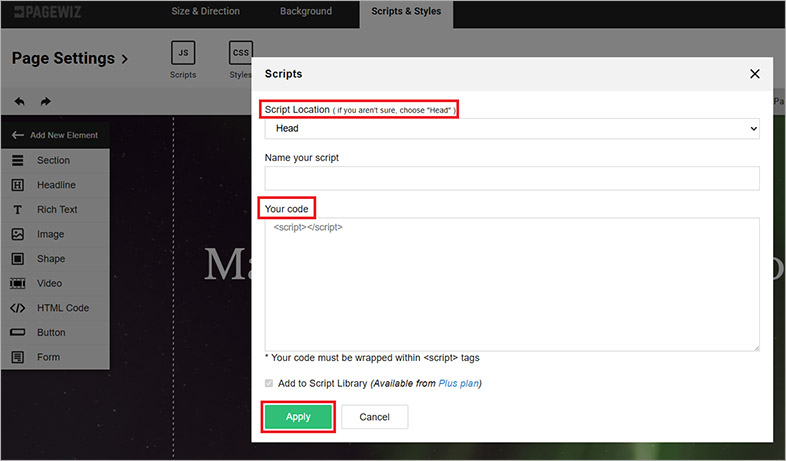Expand the Page Settings chevron
Image resolution: width=786 pixels, height=461 pixels.
[125, 59]
